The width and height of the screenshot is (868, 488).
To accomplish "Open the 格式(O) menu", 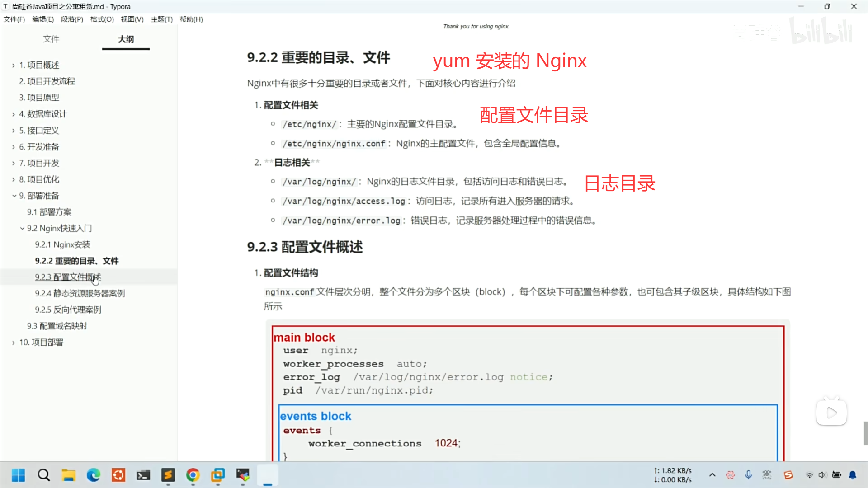I will pos(102,19).
